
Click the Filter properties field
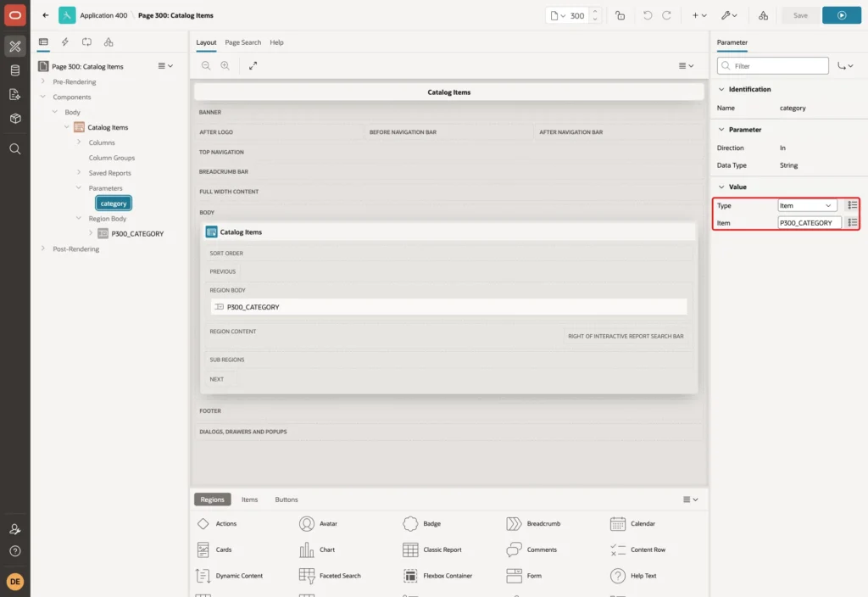point(773,66)
